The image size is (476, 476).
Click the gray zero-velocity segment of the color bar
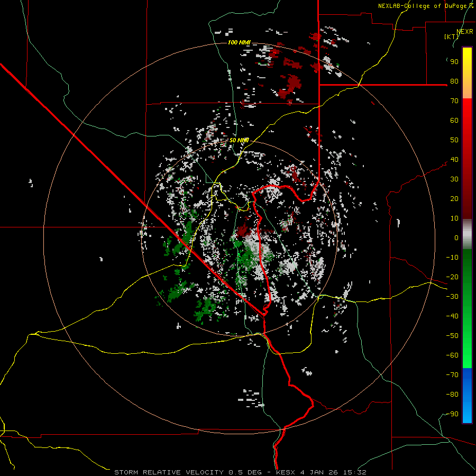[467, 234]
